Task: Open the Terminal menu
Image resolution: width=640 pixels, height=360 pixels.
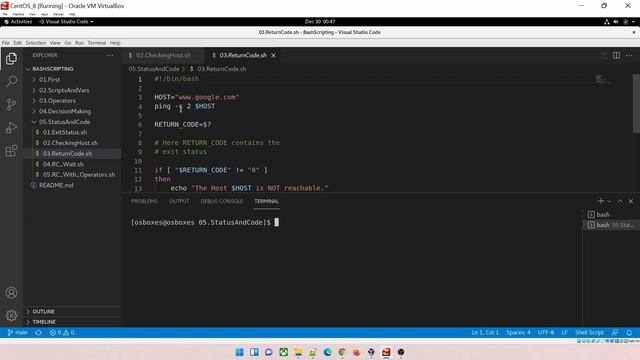Action: [96, 43]
